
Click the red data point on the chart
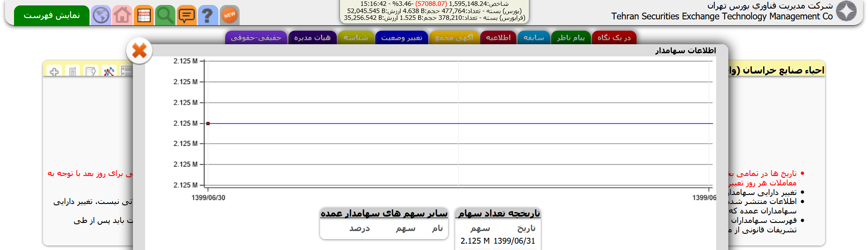click(x=208, y=123)
